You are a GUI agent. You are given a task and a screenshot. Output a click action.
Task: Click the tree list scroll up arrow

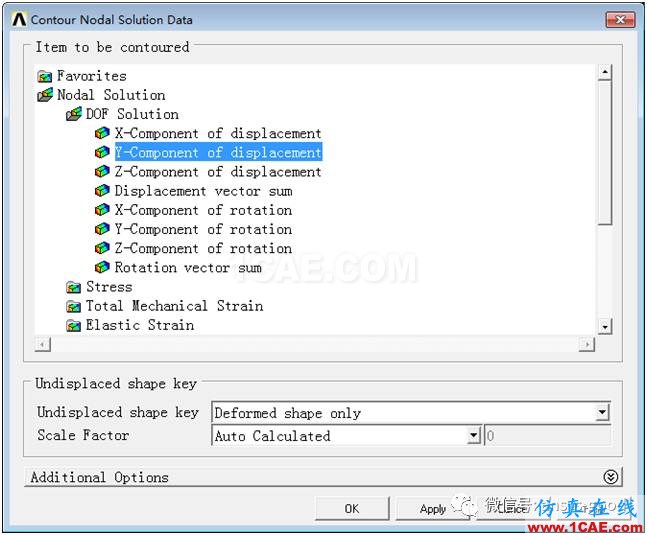(604, 73)
